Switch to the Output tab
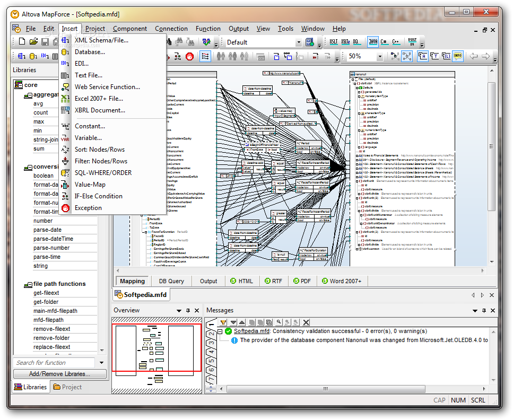Image resolution: width=513 pixels, height=420 pixels. click(x=208, y=281)
